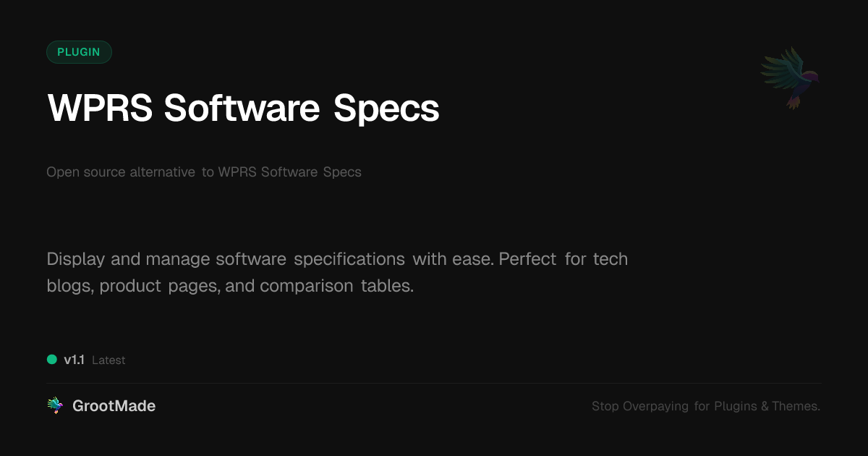
Task: Click the "Stop Overpaying" footer tagline
Action: [640, 406]
